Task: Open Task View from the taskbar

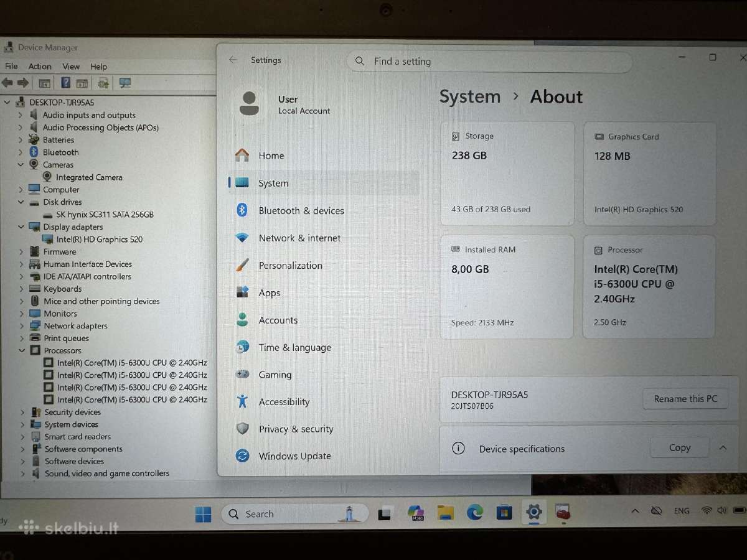Action: (385, 513)
